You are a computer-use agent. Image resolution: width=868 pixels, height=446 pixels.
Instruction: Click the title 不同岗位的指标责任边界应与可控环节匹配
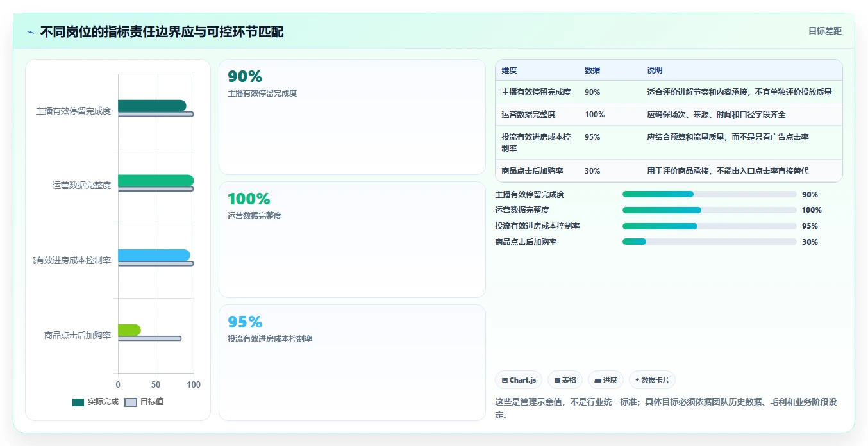coord(162,32)
